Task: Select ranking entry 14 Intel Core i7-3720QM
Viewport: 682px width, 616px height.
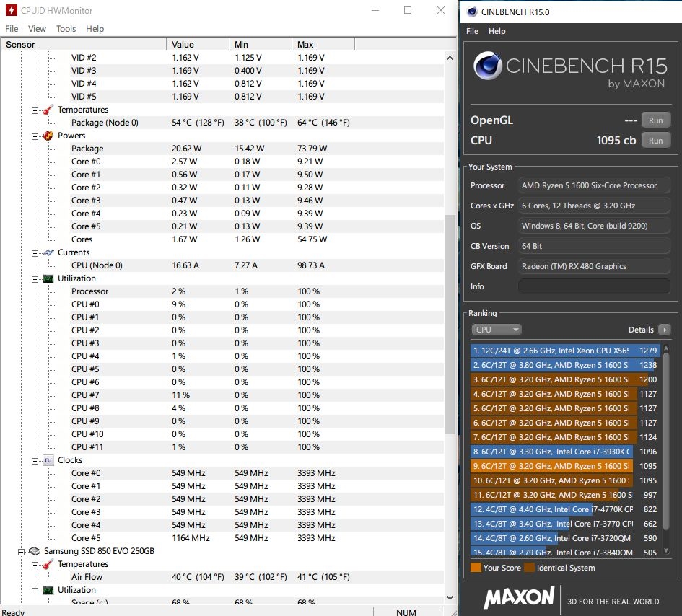Action: [565, 538]
